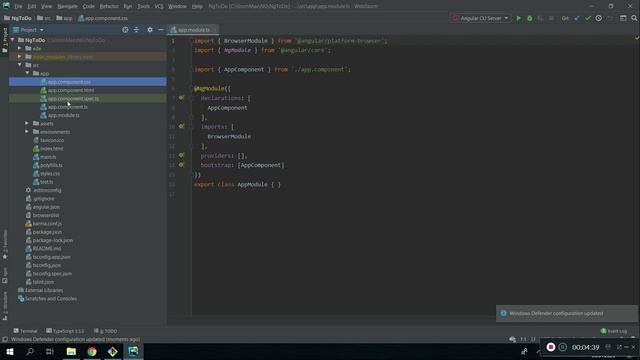Run the Angular CLI Server configuration
Screen dimensions: 640x360
[x=518, y=18]
